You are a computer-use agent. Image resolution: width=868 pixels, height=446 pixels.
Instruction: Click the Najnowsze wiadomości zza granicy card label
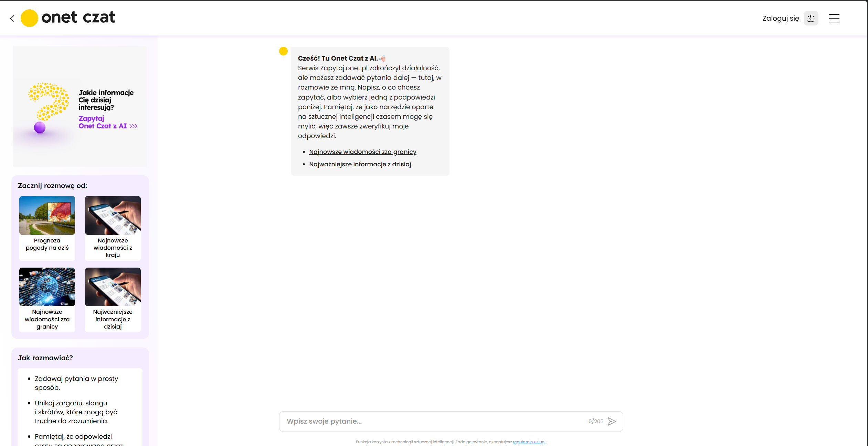(x=47, y=319)
